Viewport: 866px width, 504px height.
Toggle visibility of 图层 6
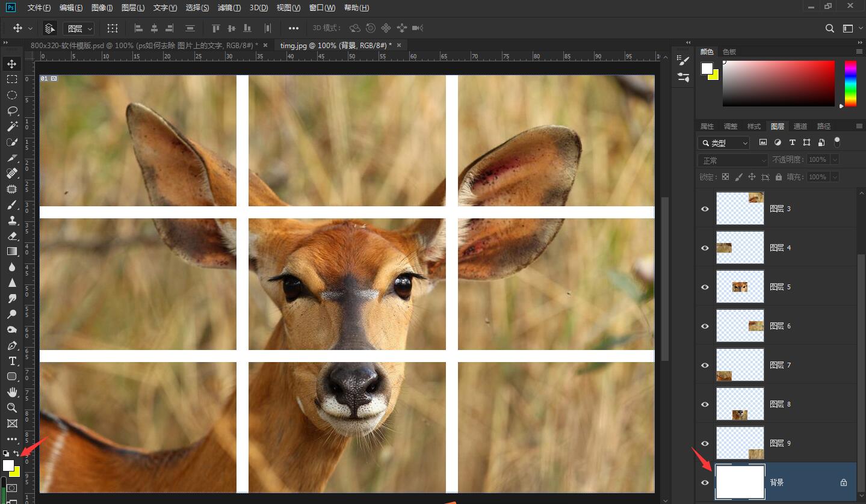705,326
